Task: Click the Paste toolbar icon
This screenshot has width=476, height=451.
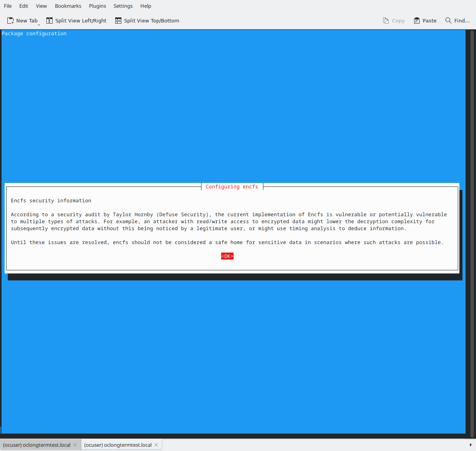Action: point(417,20)
